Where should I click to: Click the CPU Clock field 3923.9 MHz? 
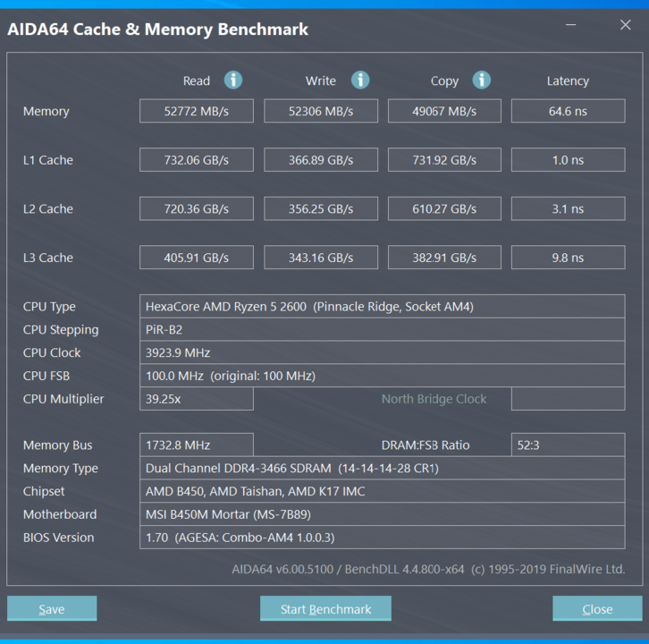383,352
